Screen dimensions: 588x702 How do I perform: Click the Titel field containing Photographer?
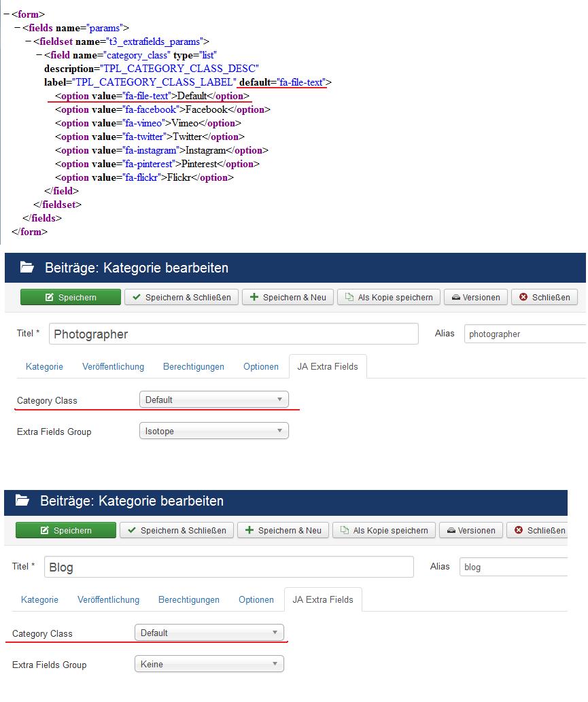tap(233, 334)
